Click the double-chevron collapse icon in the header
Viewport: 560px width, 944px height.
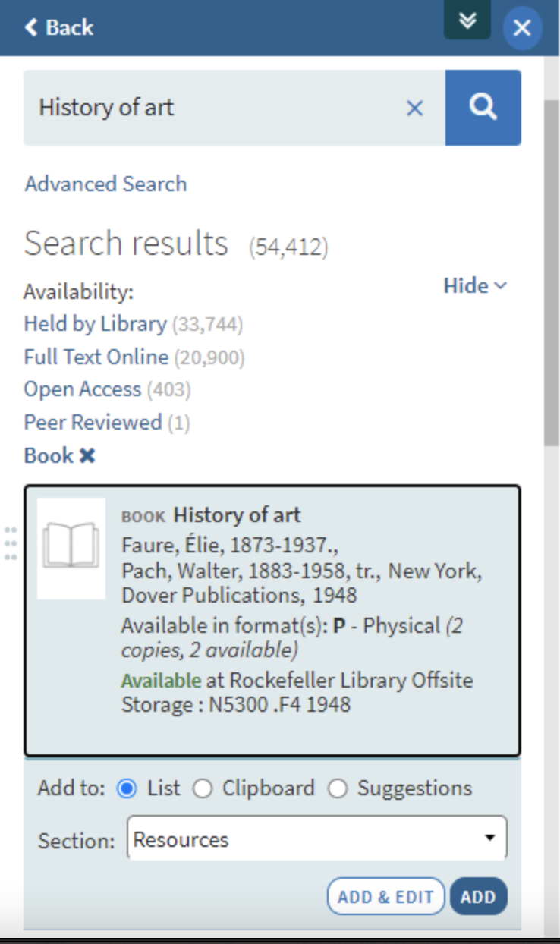coord(468,21)
